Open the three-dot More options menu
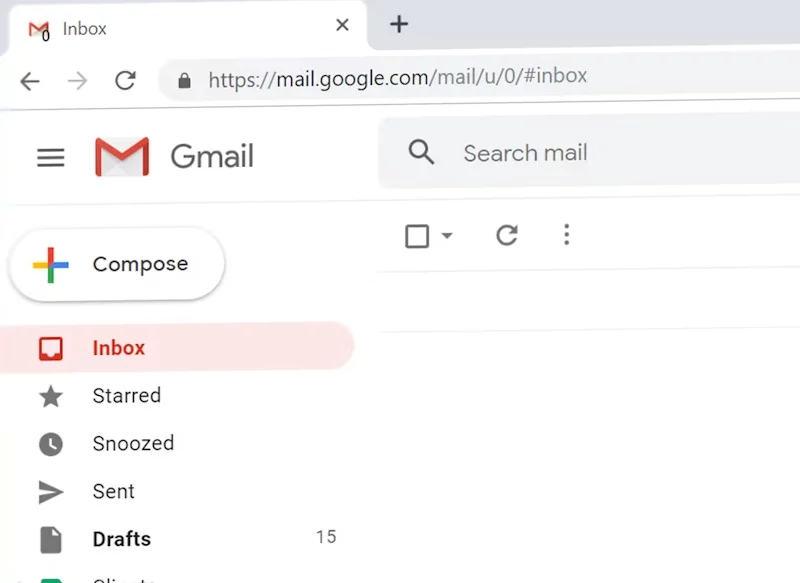 566,235
